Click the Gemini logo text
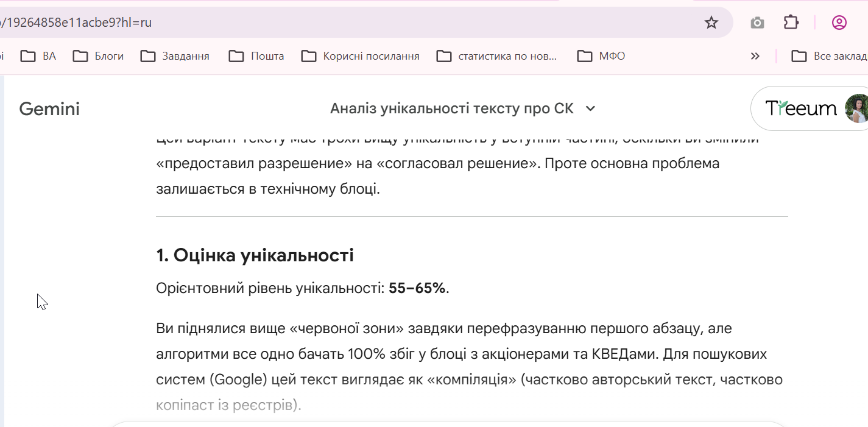This screenshot has height=427, width=868. click(49, 108)
